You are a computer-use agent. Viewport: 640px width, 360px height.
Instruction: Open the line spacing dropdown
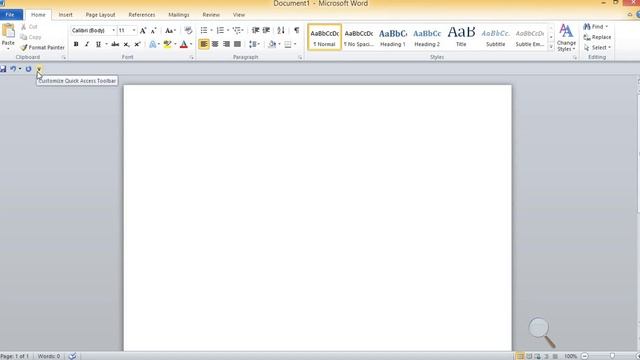pos(254,44)
